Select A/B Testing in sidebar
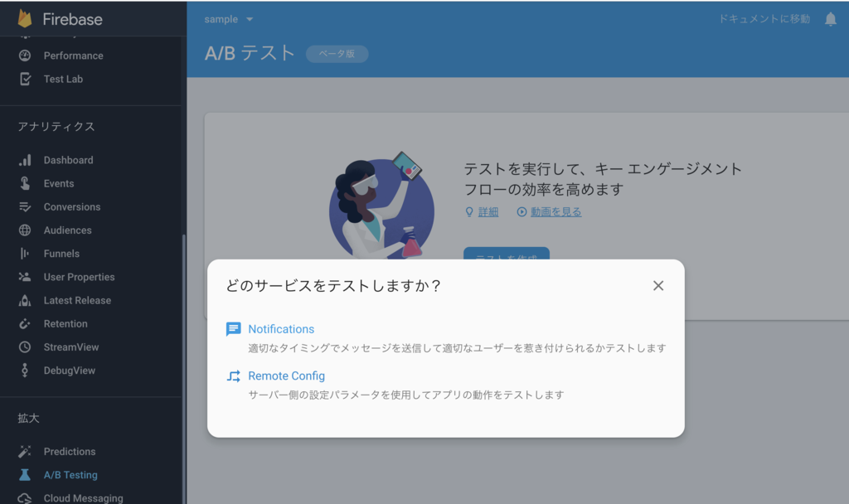Image resolution: width=849 pixels, height=504 pixels. (70, 475)
